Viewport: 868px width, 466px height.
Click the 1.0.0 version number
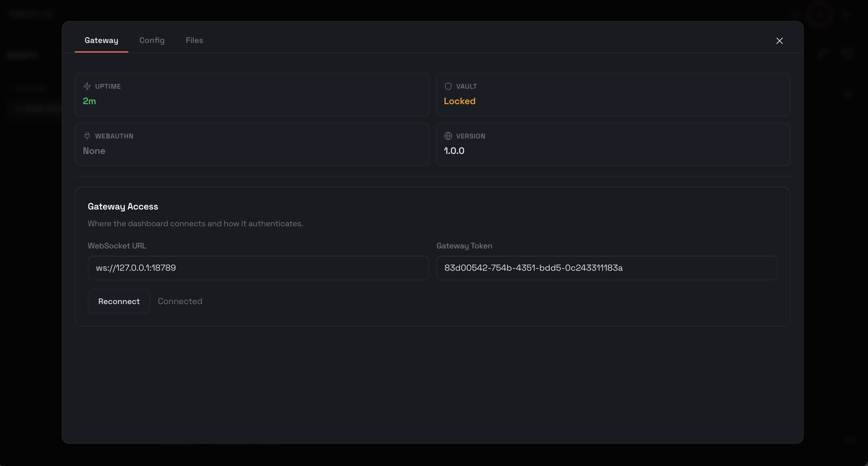pos(454,150)
